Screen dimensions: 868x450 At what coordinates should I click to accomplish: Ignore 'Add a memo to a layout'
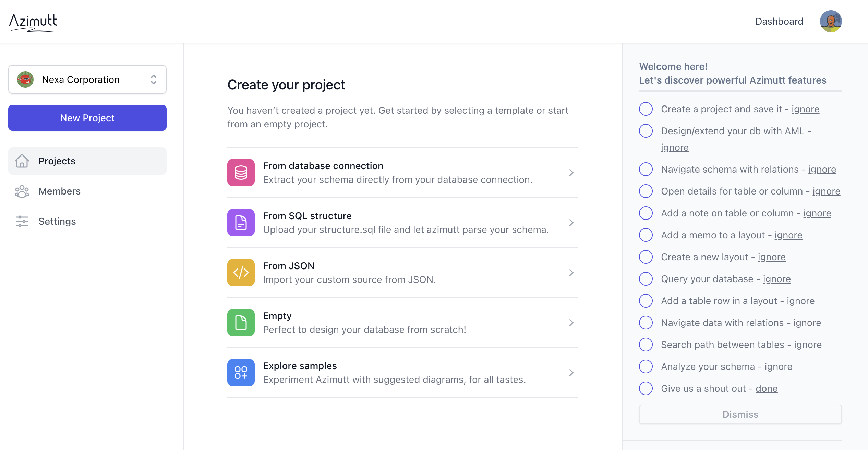pos(788,235)
